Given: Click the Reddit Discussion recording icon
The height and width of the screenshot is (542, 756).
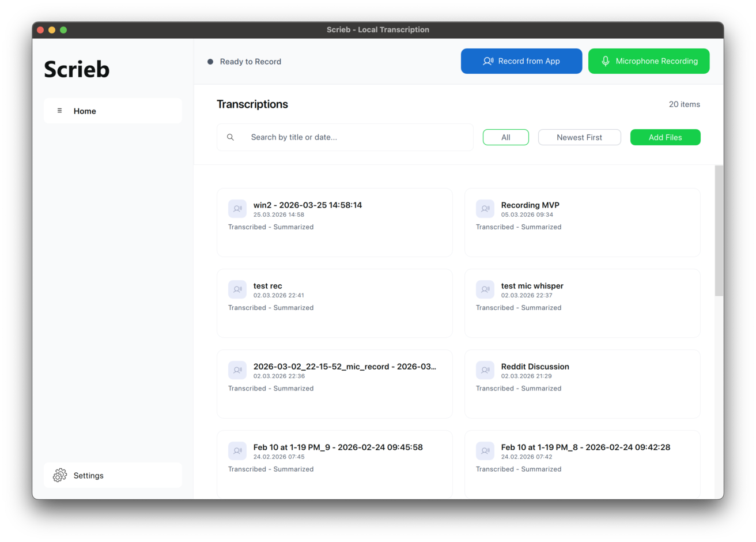Looking at the screenshot, I should pos(485,370).
